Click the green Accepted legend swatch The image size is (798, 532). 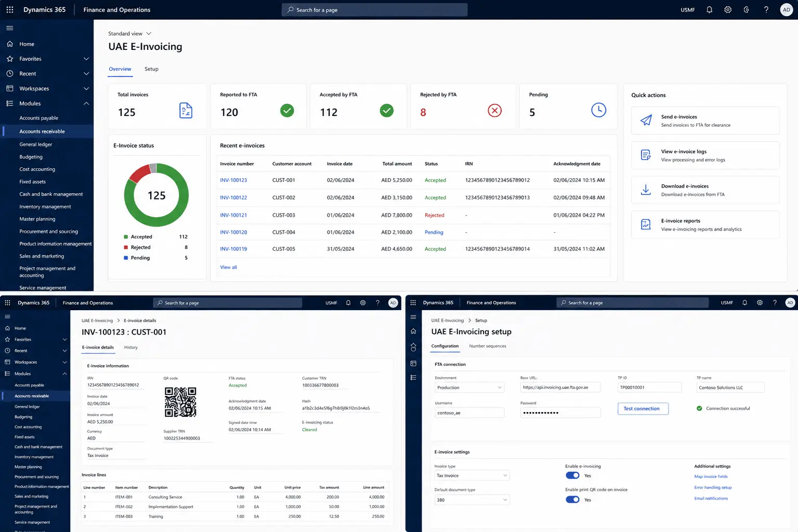point(126,237)
